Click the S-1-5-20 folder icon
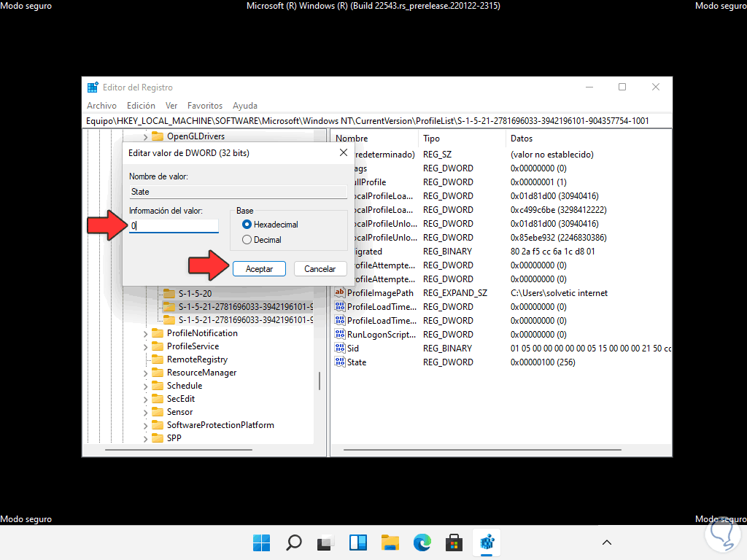Viewport: 747px width, 560px height. coord(169,293)
